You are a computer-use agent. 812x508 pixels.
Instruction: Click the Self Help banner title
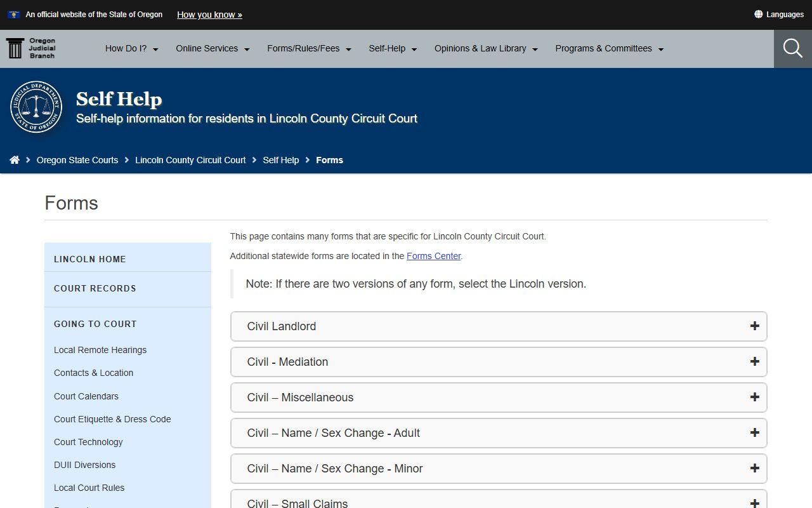click(x=119, y=99)
